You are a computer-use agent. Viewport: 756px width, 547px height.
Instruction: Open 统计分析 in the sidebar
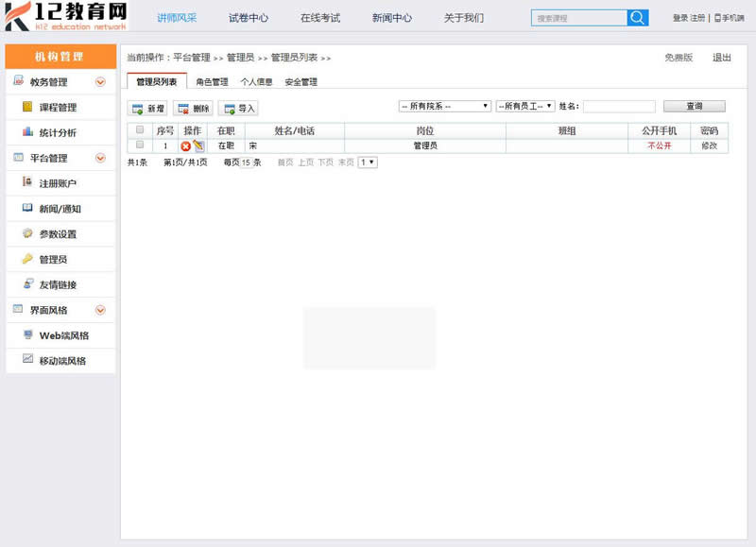point(58,133)
